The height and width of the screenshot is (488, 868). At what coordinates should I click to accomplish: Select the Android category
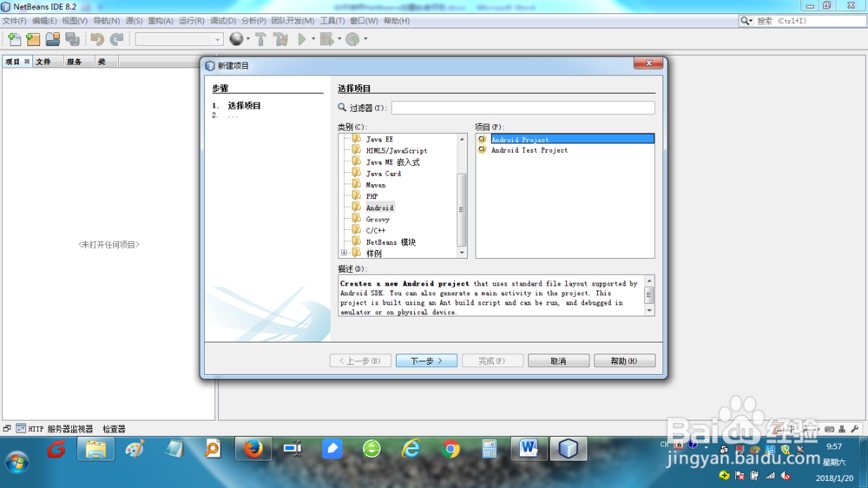point(380,208)
